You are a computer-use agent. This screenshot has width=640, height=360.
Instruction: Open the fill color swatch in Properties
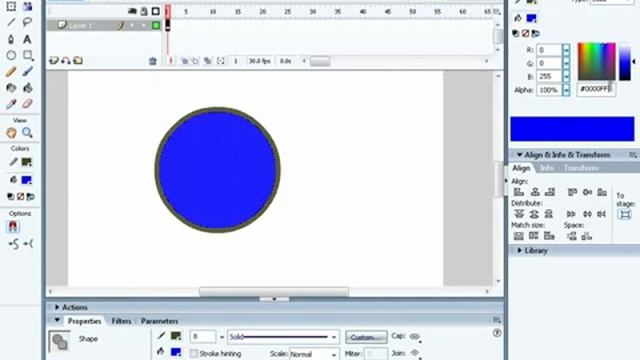click(x=176, y=351)
